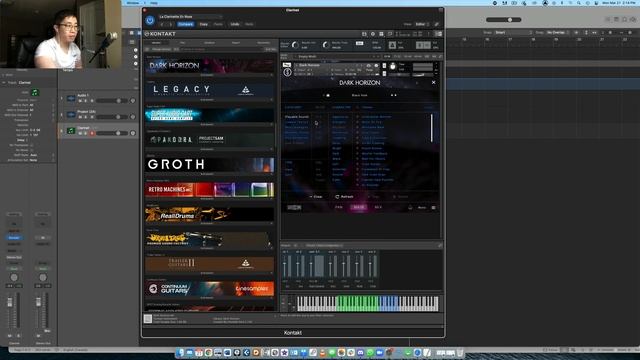The image size is (640, 360).
Task: Solo the Audio 1 track
Action: coord(86,101)
